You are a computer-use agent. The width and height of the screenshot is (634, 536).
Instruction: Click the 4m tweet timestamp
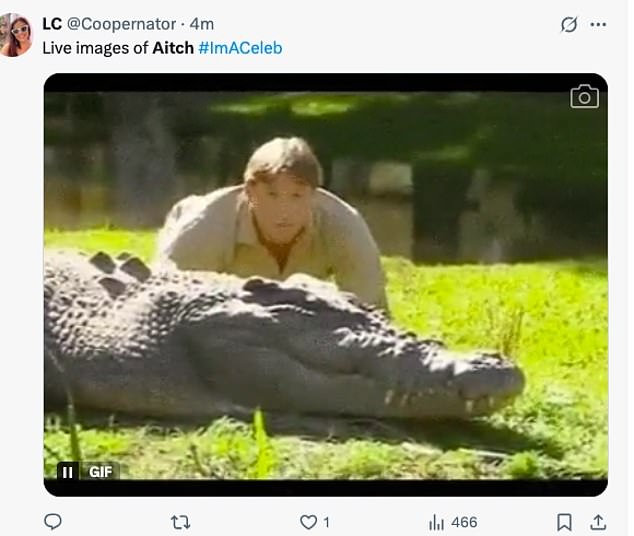202,24
